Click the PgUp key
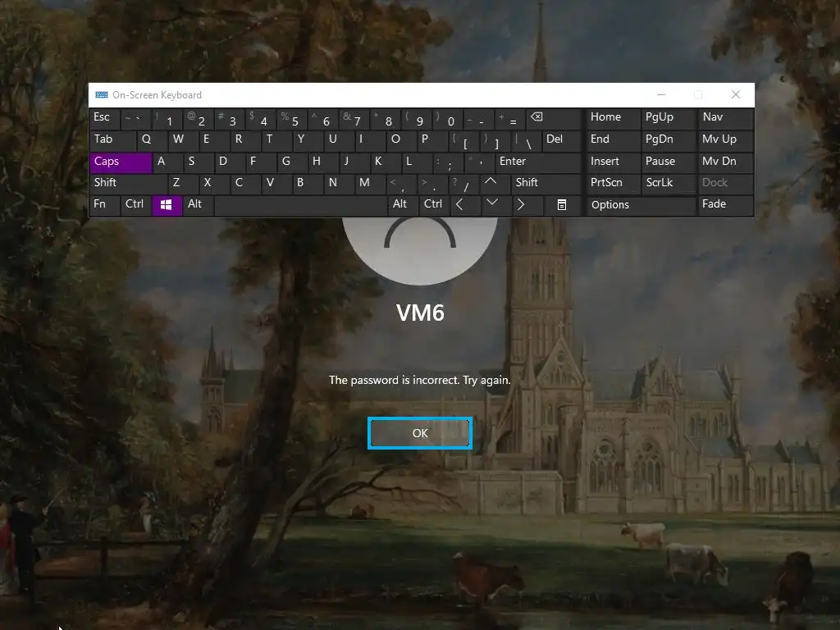Screen dimensions: 840x630 [x=669, y=119]
